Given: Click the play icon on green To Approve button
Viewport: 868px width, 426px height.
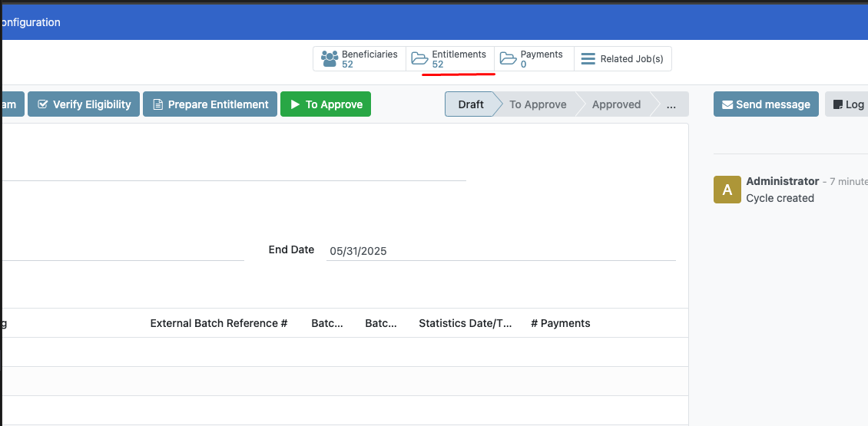Looking at the screenshot, I should pyautogui.click(x=295, y=104).
